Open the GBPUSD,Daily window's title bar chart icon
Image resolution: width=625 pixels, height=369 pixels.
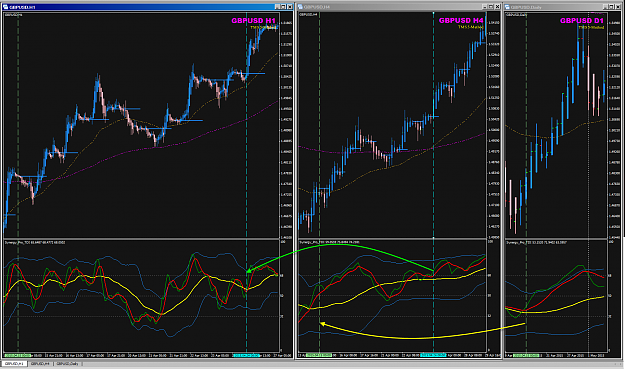pos(507,7)
